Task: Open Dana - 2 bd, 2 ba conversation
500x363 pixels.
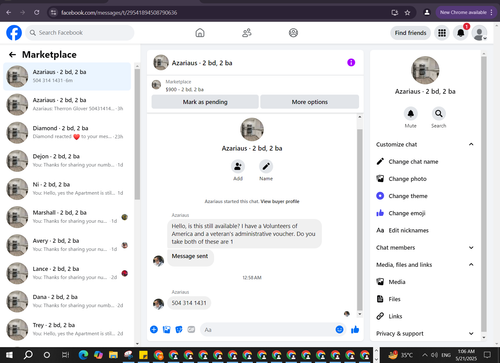Action: [x=67, y=301]
